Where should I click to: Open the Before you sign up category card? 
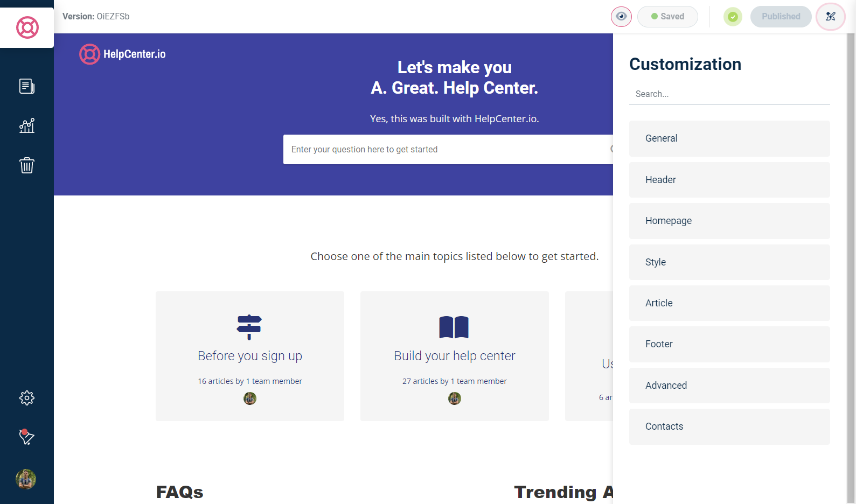[250, 356]
